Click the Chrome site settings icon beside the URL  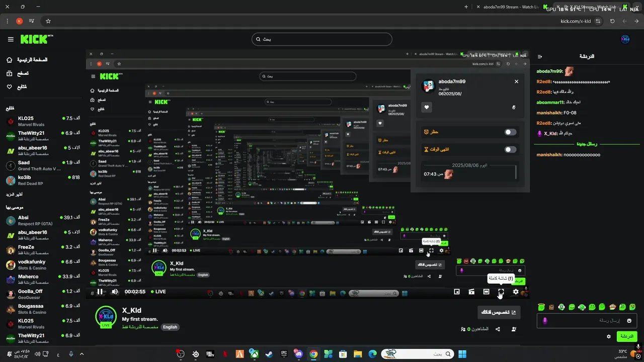[598, 21]
